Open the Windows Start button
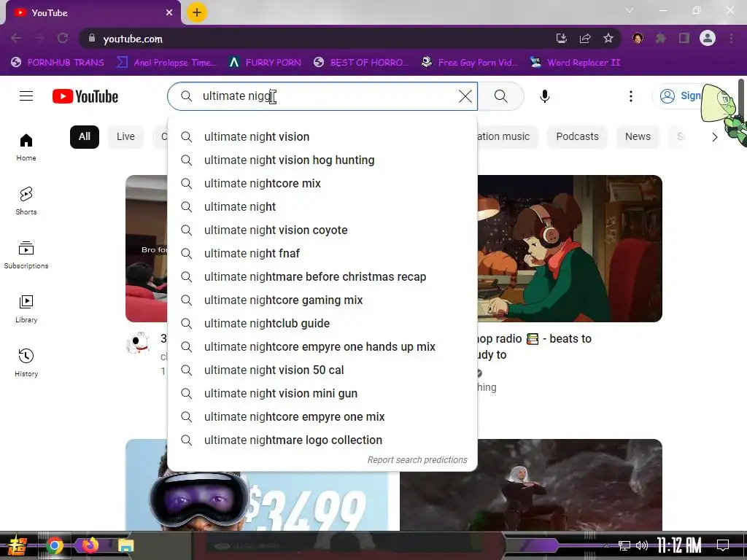747x560 pixels. [x=17, y=545]
